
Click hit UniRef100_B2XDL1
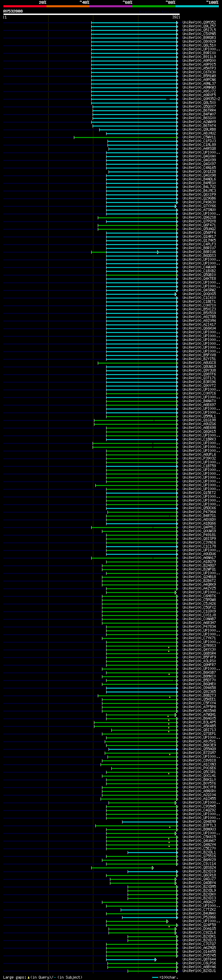pyautogui.click(x=199, y=852)
